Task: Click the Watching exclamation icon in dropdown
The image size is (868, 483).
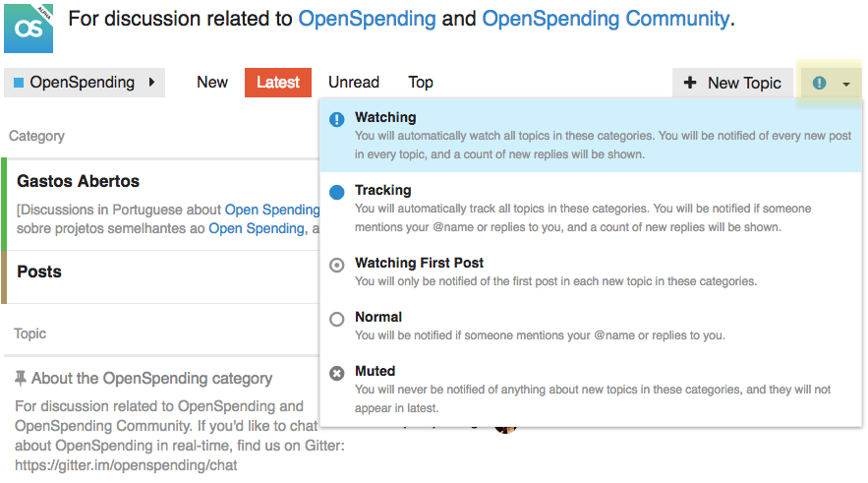Action: [x=337, y=119]
